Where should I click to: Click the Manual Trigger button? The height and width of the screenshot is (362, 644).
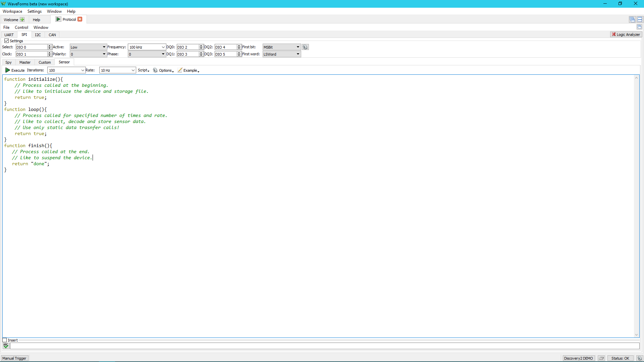pyautogui.click(x=14, y=358)
